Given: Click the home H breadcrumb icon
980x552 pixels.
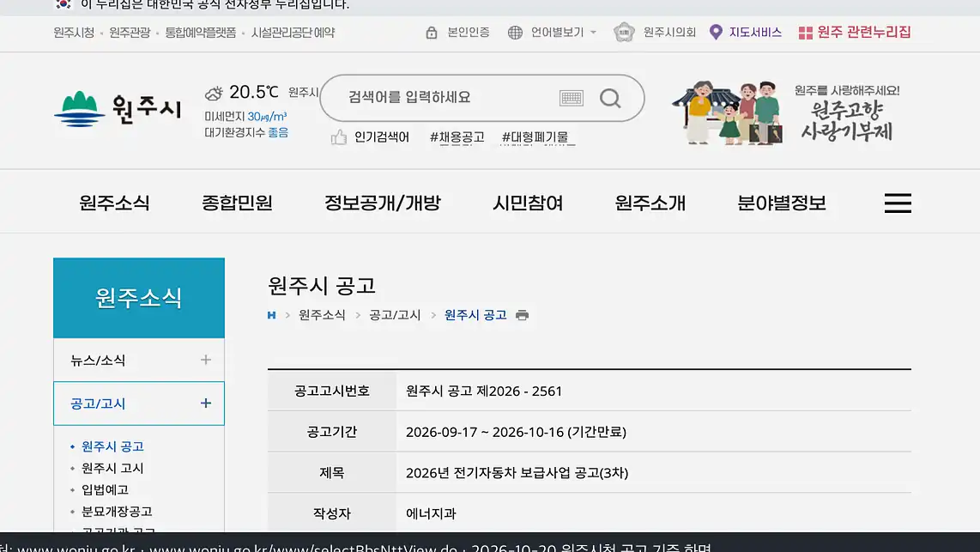Looking at the screenshot, I should click(x=271, y=315).
